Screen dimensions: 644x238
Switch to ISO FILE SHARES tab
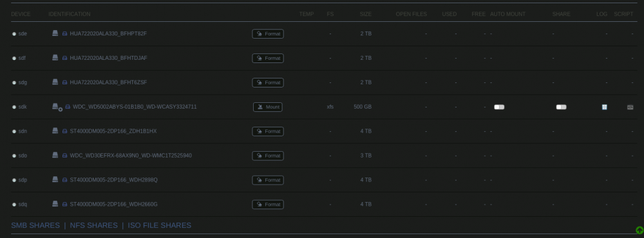coord(159,225)
